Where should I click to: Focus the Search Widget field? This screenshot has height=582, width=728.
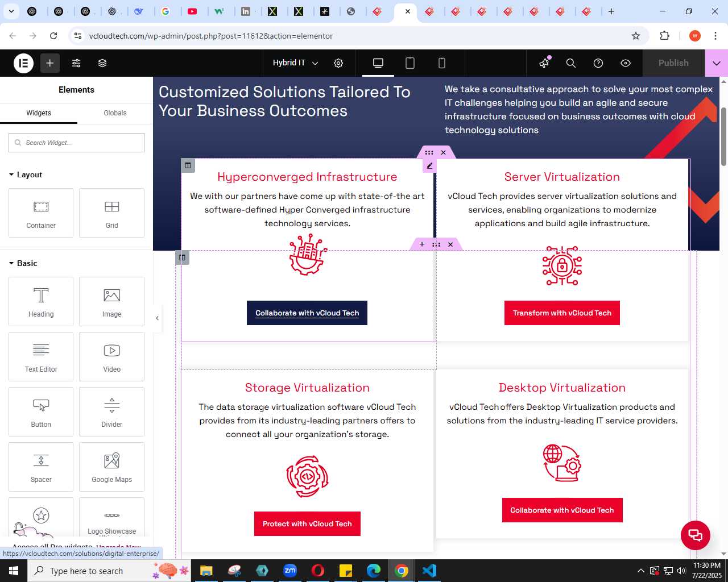tap(76, 143)
